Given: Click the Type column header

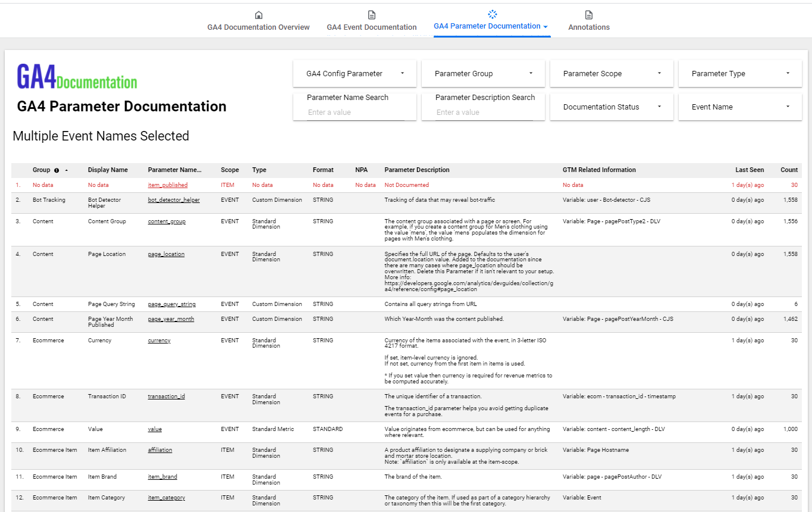Looking at the screenshot, I should click(x=259, y=170).
